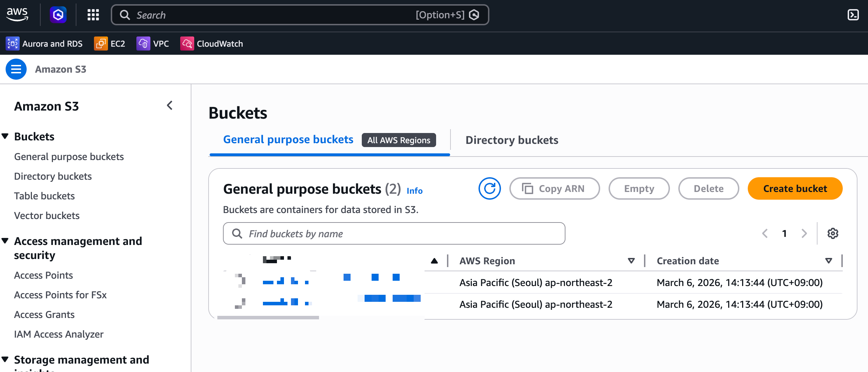Focus the Find buckets by name field
868x372 pixels.
[394, 233]
